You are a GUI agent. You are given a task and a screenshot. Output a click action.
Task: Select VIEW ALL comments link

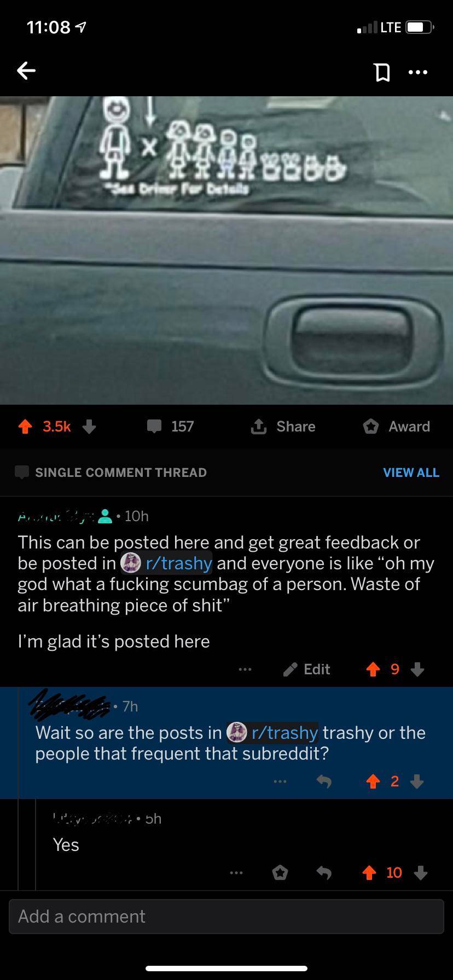(411, 472)
